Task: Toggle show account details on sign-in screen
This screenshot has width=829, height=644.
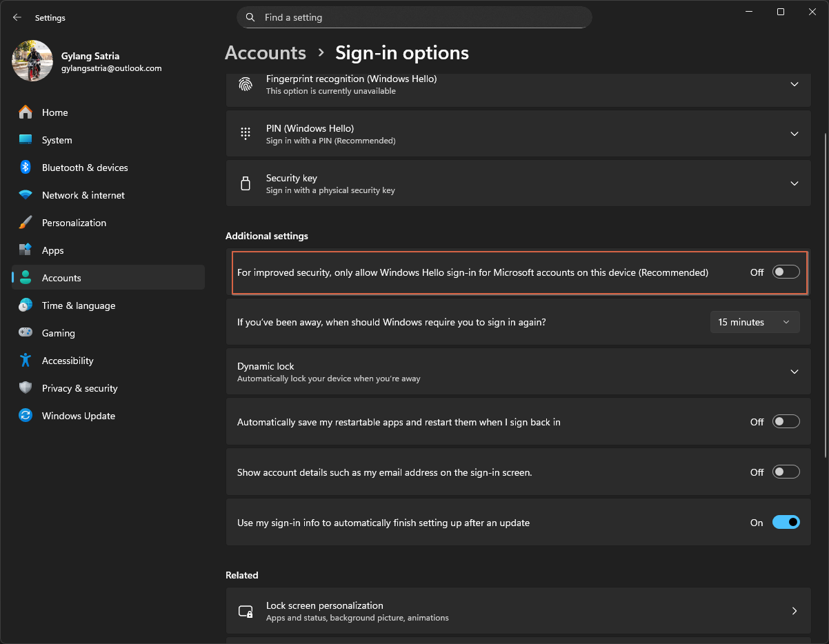Action: [786, 472]
